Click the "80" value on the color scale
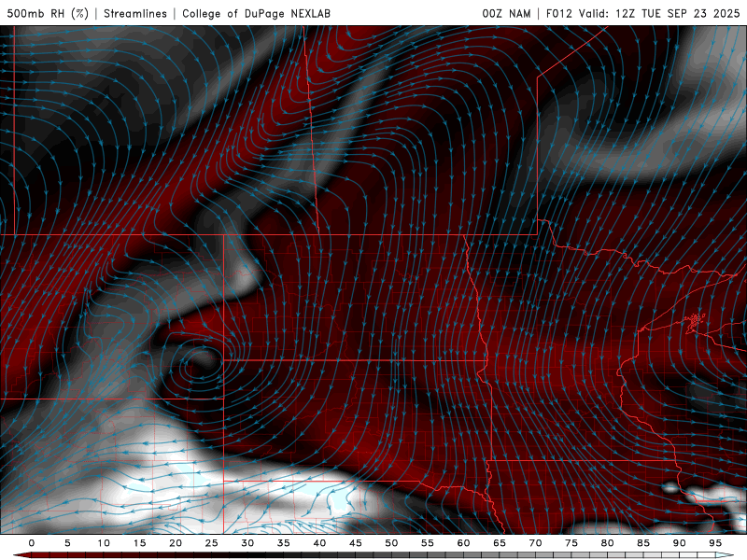Screen dimensions: 747x560 point(608,543)
